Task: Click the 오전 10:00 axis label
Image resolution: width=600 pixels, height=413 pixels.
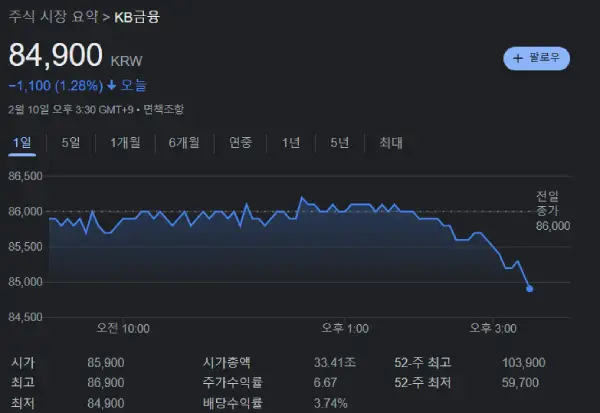Action: (x=123, y=328)
